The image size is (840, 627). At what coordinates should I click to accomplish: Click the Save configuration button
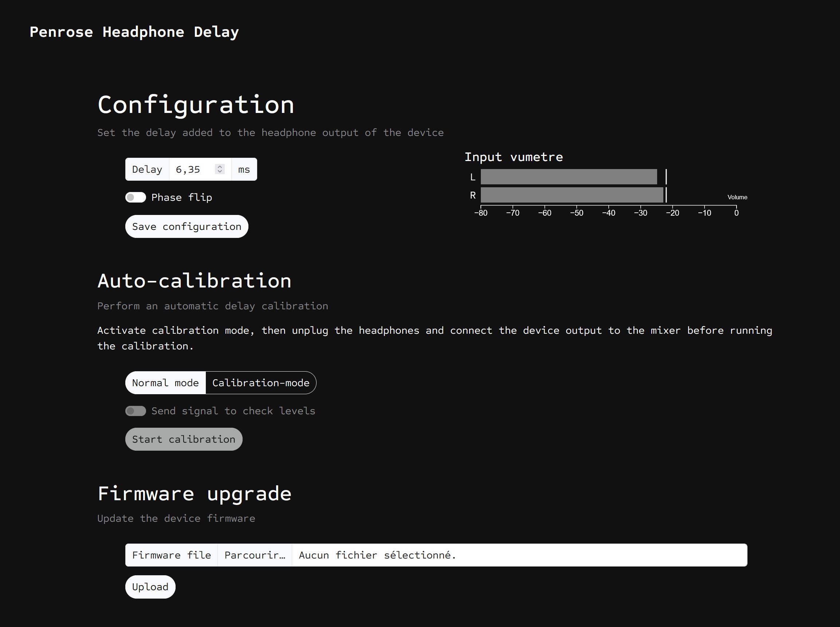186,226
